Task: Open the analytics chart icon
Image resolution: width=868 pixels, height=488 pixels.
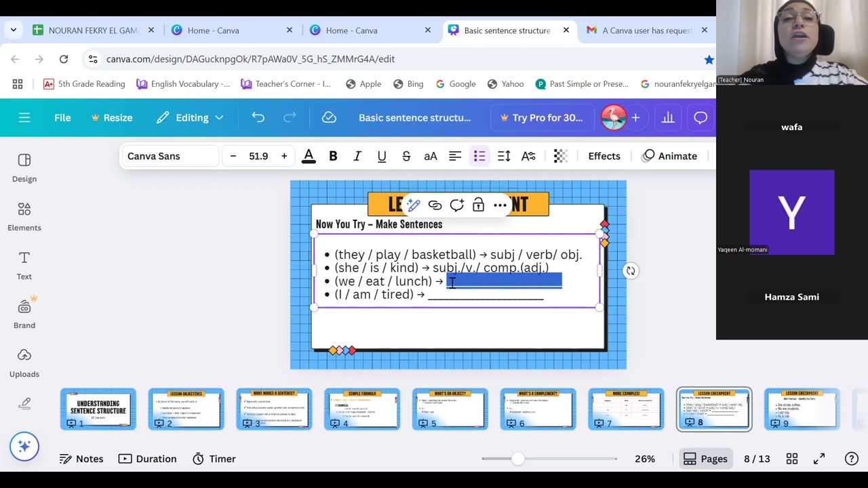Action: pos(668,117)
